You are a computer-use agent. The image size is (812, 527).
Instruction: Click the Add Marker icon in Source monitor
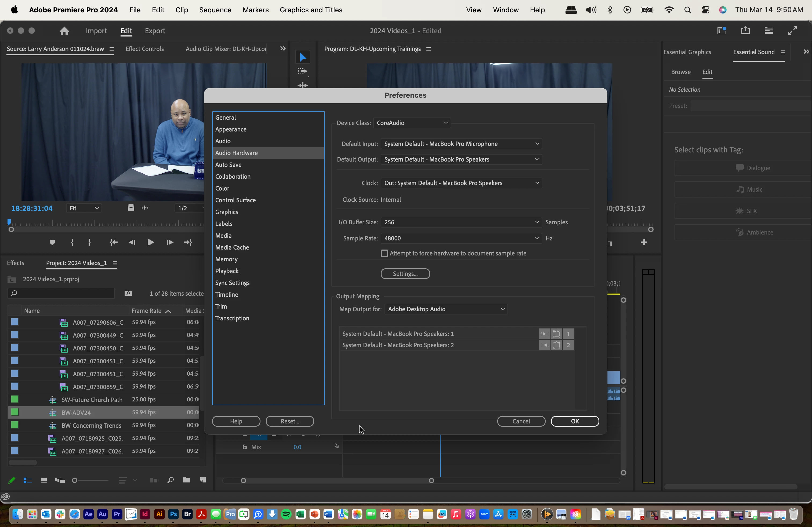click(52, 242)
